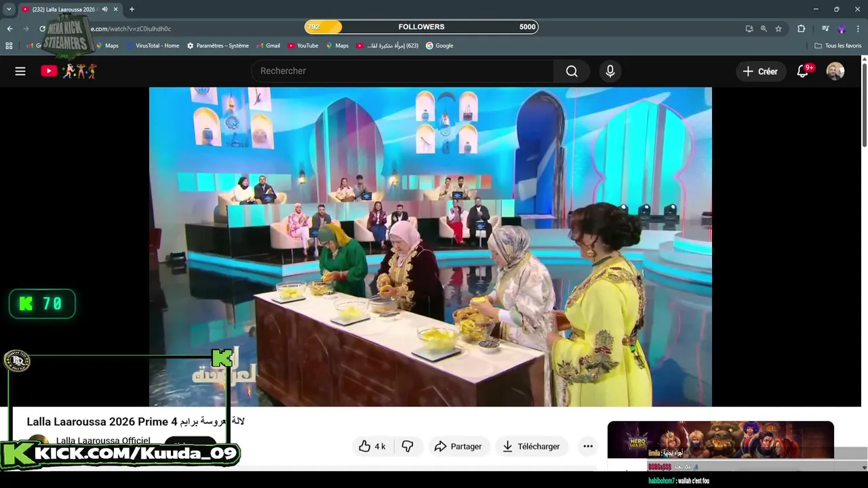Click the Créer button

pos(760,71)
